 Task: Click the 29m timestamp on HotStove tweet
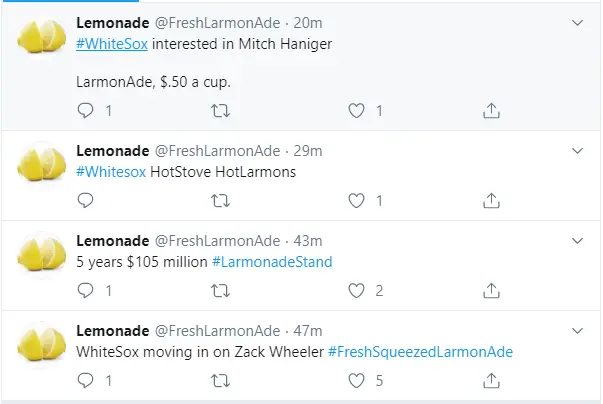tap(309, 151)
